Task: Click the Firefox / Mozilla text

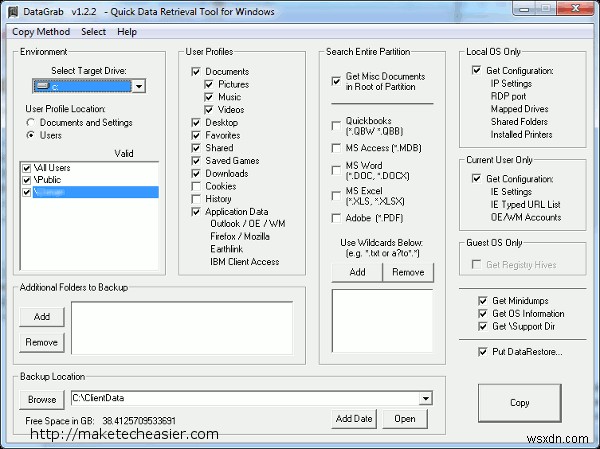Action: point(240,237)
